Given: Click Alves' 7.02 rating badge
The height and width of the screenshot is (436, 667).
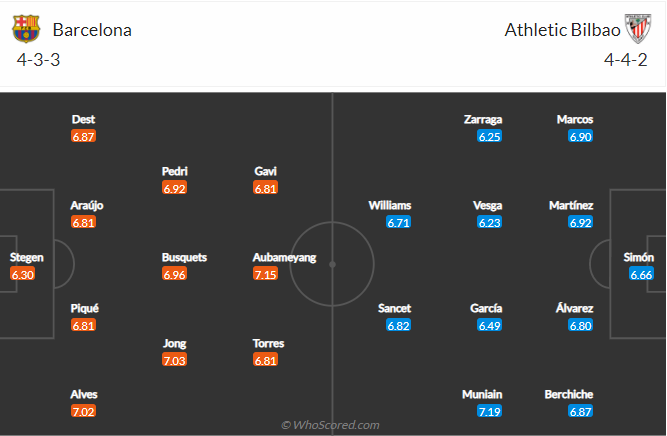Looking at the screenshot, I should [84, 411].
